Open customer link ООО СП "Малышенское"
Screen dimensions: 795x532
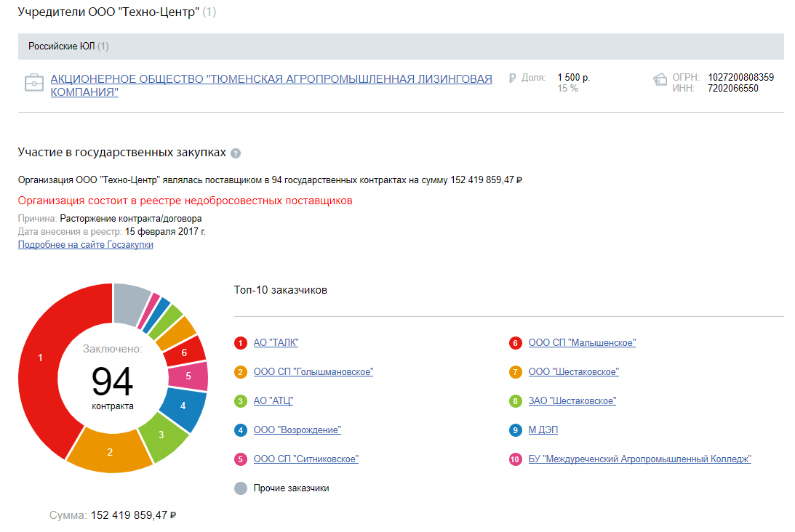tap(582, 343)
